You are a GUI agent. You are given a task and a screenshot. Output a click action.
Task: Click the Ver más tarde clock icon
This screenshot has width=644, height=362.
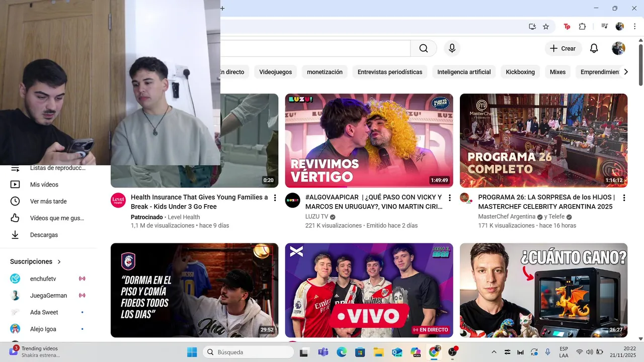pyautogui.click(x=15, y=201)
